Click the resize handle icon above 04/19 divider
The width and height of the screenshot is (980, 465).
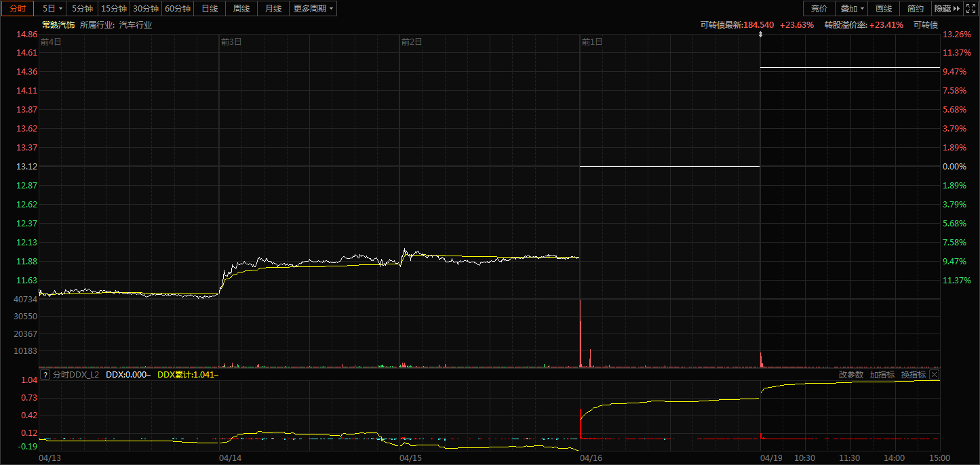(760, 34)
